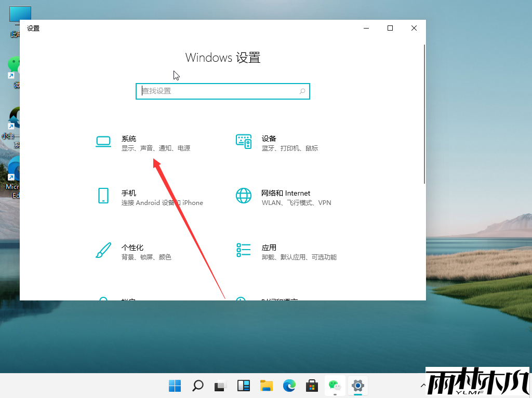Open 网络和 Internet settings globe icon
The image size is (532, 398).
(244, 196)
